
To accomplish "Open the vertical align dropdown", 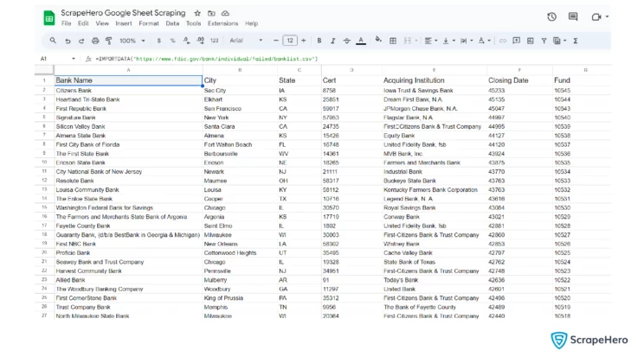I will click(449, 41).
